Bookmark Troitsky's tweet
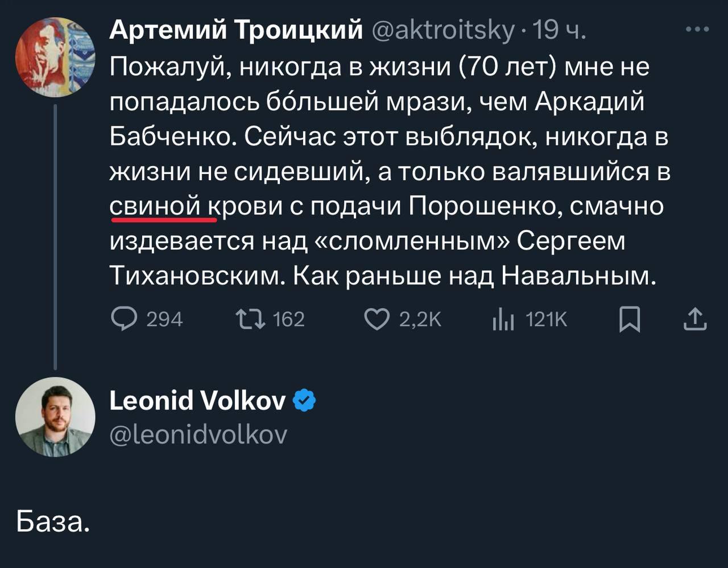 (x=630, y=319)
